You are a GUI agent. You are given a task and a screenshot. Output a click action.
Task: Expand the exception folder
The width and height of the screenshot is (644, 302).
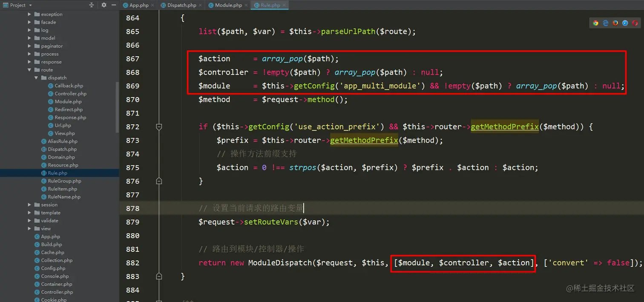click(x=29, y=14)
